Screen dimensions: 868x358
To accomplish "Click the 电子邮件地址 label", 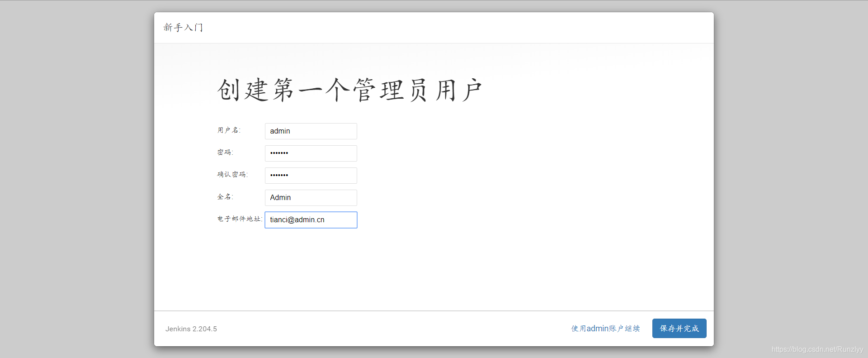I will pos(240,219).
